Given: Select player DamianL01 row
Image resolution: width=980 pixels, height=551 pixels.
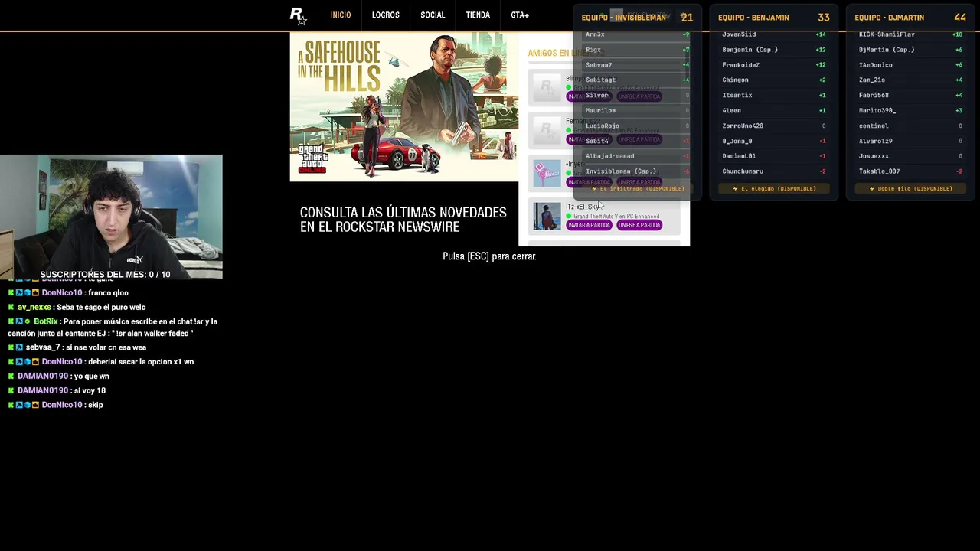Looking at the screenshot, I should coord(774,156).
